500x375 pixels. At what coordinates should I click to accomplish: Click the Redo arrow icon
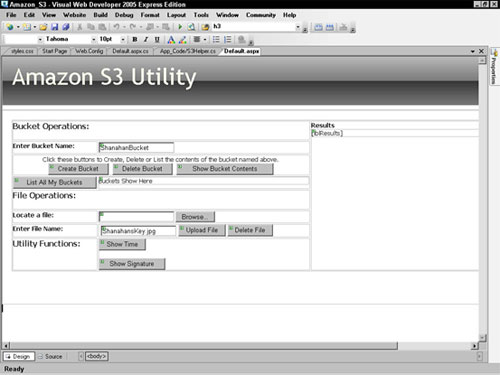[x=133, y=27]
